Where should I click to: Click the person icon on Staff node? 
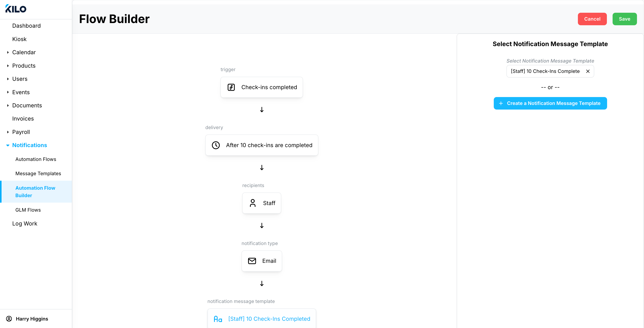point(253,203)
